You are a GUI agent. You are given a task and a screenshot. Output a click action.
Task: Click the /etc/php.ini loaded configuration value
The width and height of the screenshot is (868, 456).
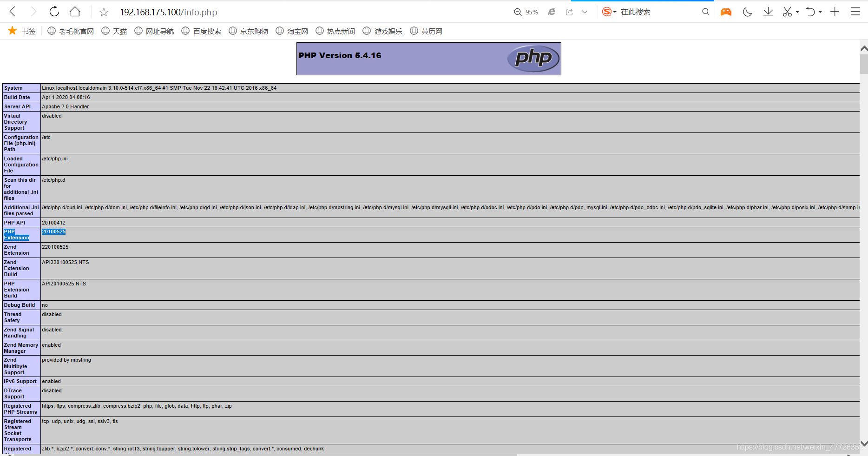[55, 159]
